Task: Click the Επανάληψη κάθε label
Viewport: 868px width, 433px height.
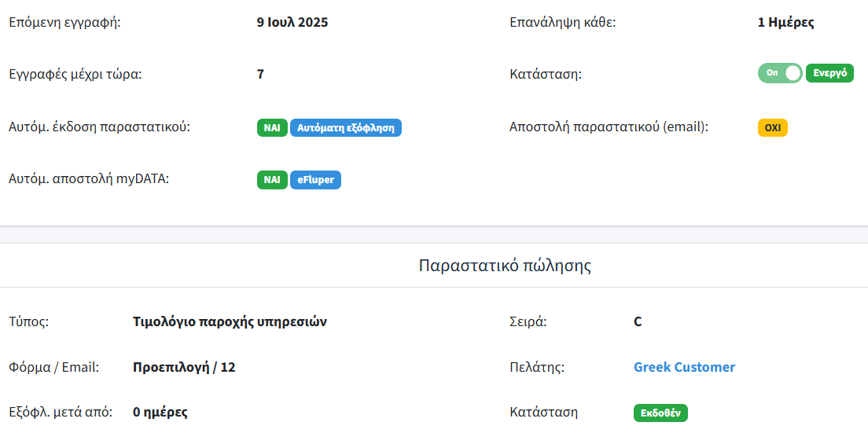Action: [563, 22]
